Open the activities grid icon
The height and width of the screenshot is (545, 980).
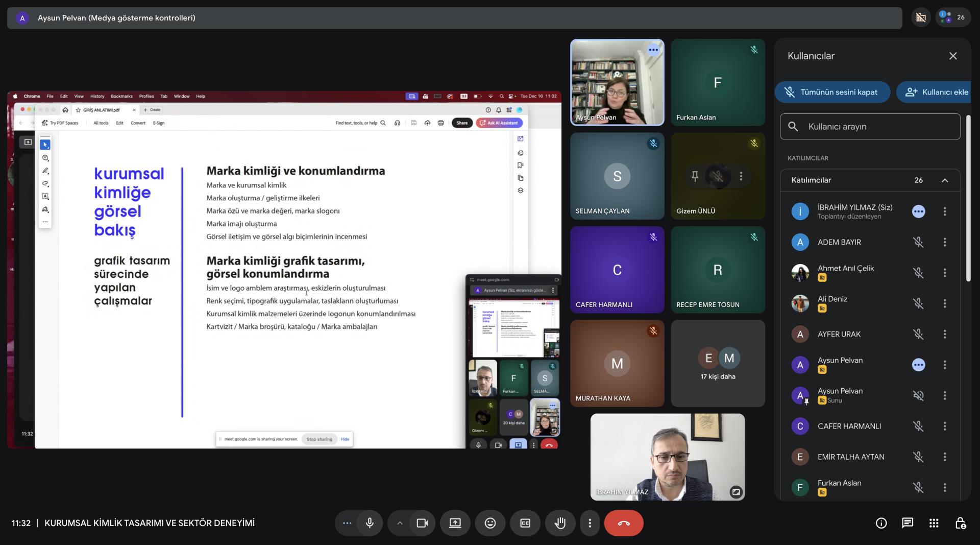point(934,523)
